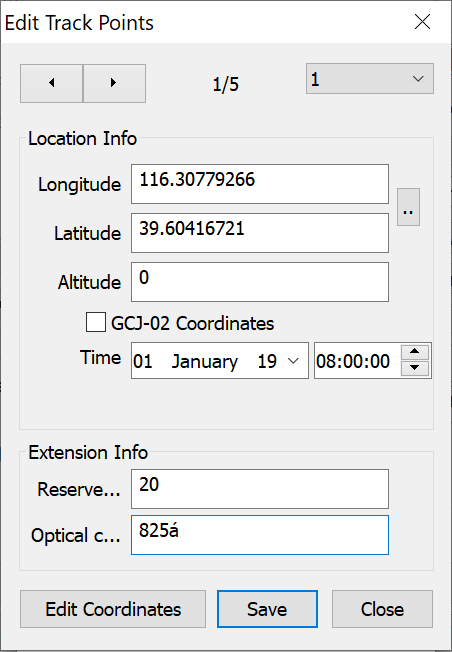Enable GCJ-02 Coordinates checkbox
This screenshot has height=652, width=452.
[96, 323]
